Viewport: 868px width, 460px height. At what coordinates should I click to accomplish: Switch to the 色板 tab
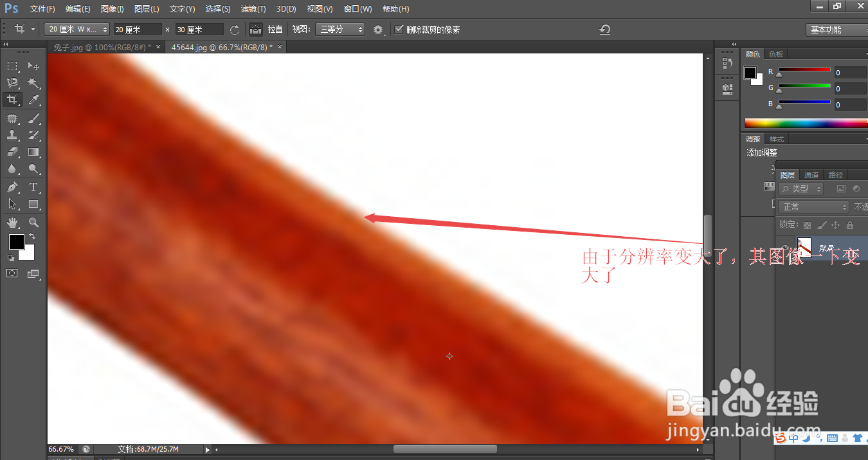coord(776,55)
